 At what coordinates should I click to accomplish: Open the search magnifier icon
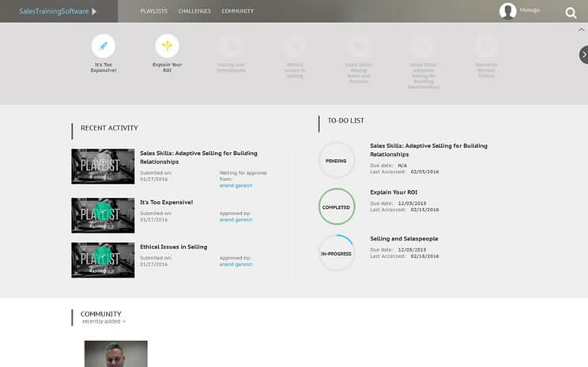[571, 13]
